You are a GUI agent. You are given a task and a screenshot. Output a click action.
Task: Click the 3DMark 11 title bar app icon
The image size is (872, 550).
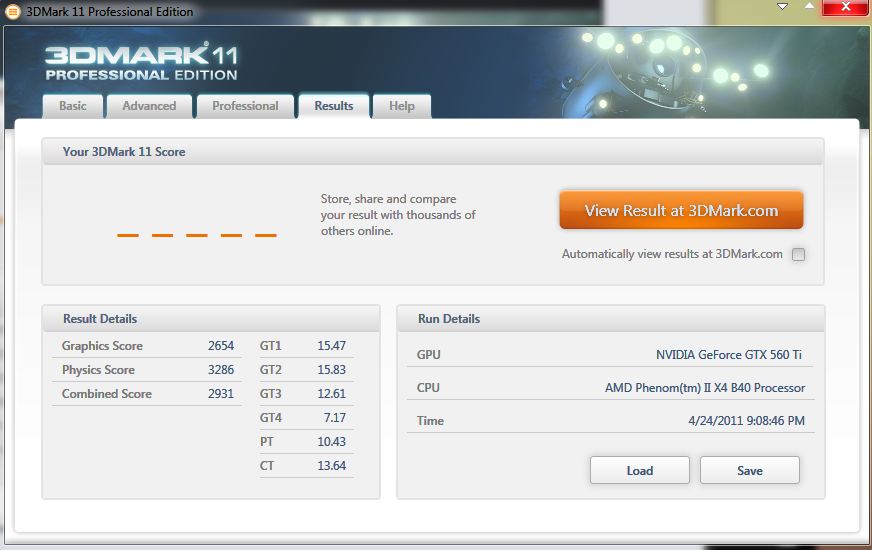(x=12, y=11)
